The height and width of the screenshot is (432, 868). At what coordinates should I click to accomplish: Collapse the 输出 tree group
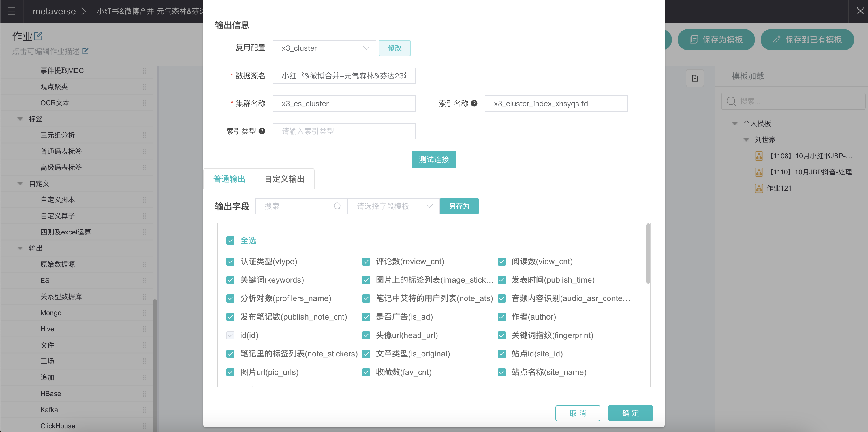pos(20,248)
